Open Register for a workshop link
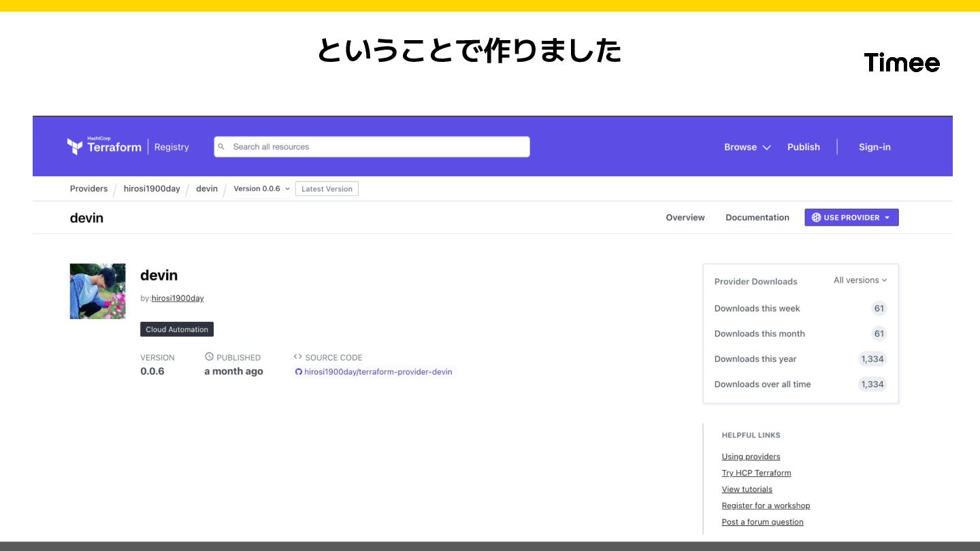 [x=766, y=506]
